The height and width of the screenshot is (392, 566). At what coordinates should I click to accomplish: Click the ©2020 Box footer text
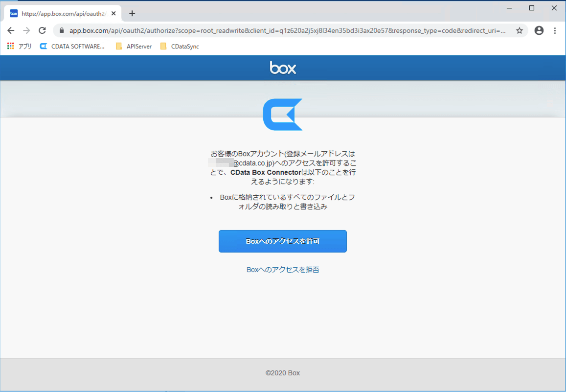point(283,373)
